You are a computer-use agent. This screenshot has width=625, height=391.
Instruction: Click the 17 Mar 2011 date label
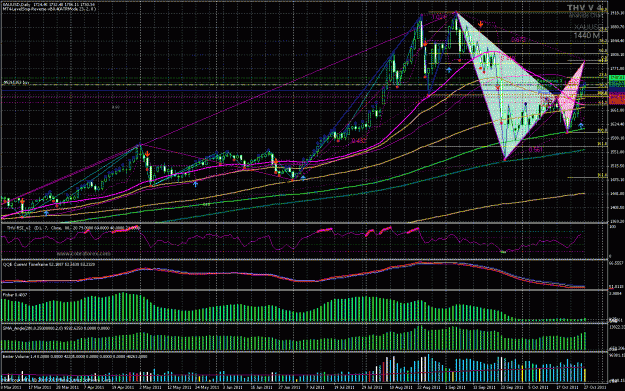point(39,387)
